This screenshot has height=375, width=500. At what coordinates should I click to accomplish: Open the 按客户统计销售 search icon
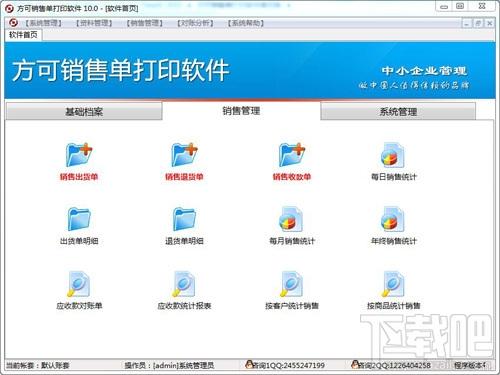[292, 284]
